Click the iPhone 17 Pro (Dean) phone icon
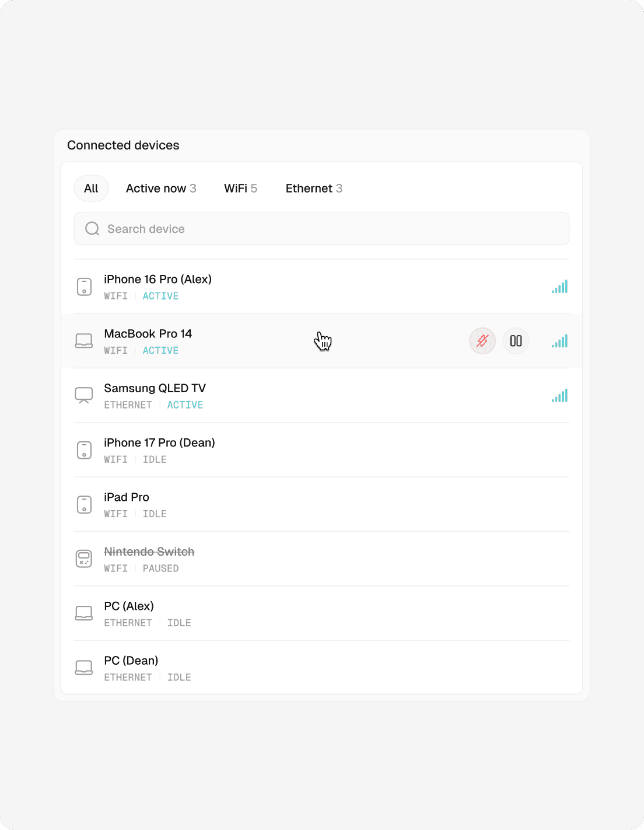The height and width of the screenshot is (830, 644). pyautogui.click(x=85, y=450)
